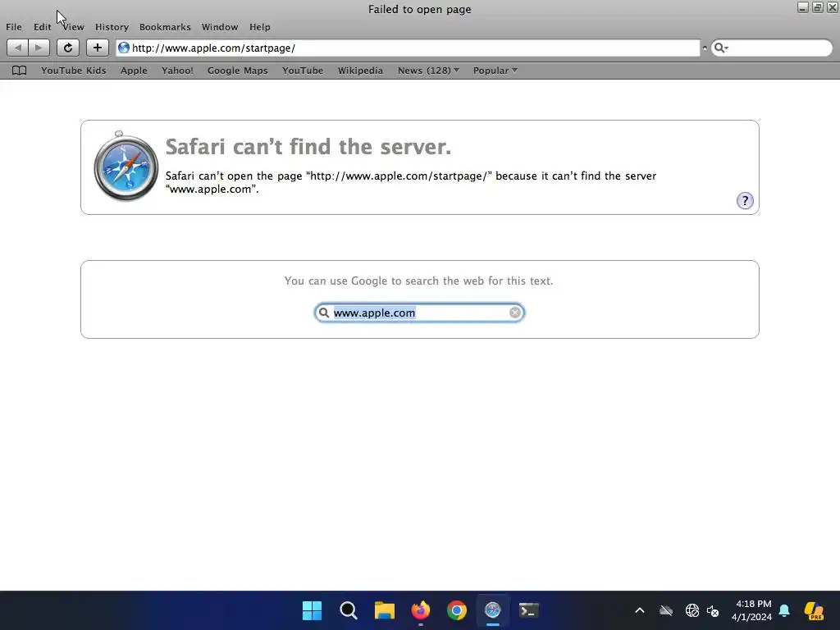The width and height of the screenshot is (840, 630).
Task: Open the bookmarks book icon
Action: (x=20, y=71)
